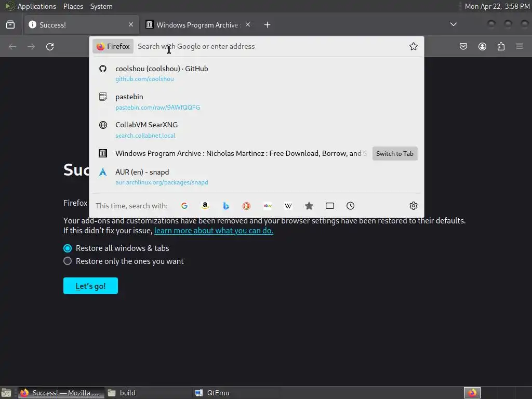This screenshot has width=532, height=399.
Task: Open pastebin raw suggestion
Action: point(257,102)
